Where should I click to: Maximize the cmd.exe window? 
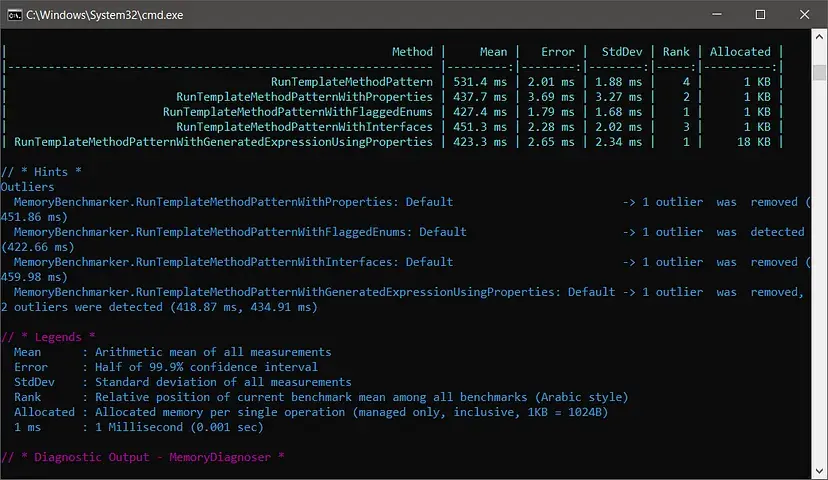(760, 14)
